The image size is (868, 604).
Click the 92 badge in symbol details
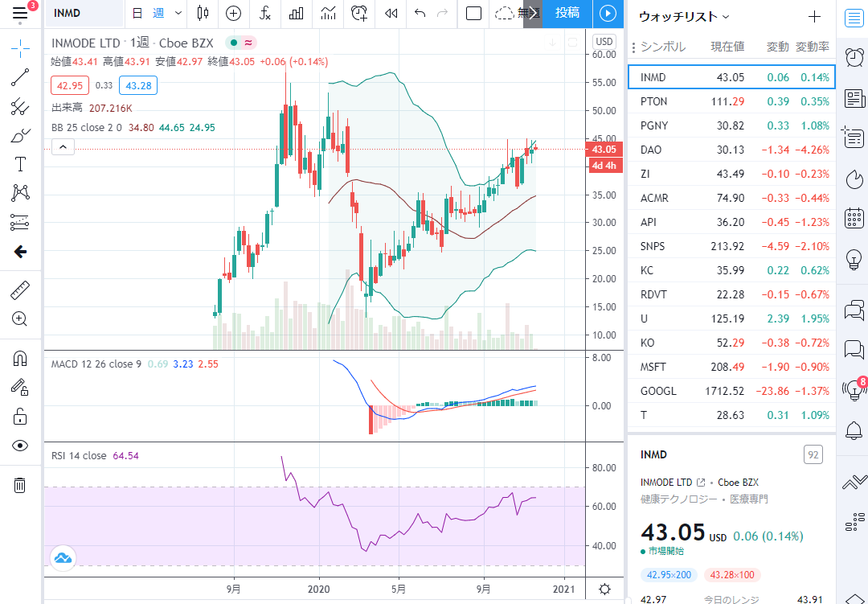813,455
